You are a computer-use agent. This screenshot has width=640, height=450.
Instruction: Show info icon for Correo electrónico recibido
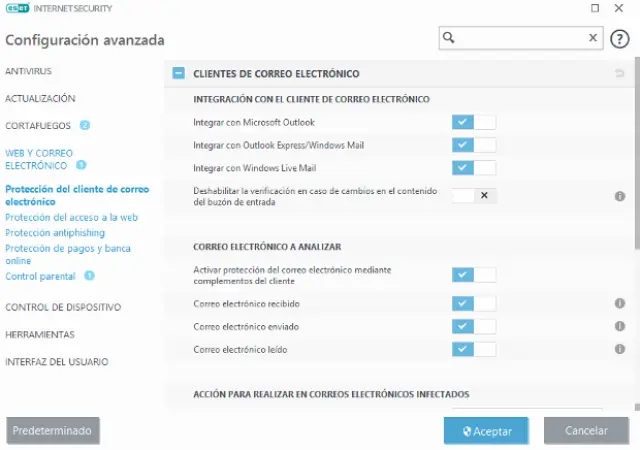point(619,303)
